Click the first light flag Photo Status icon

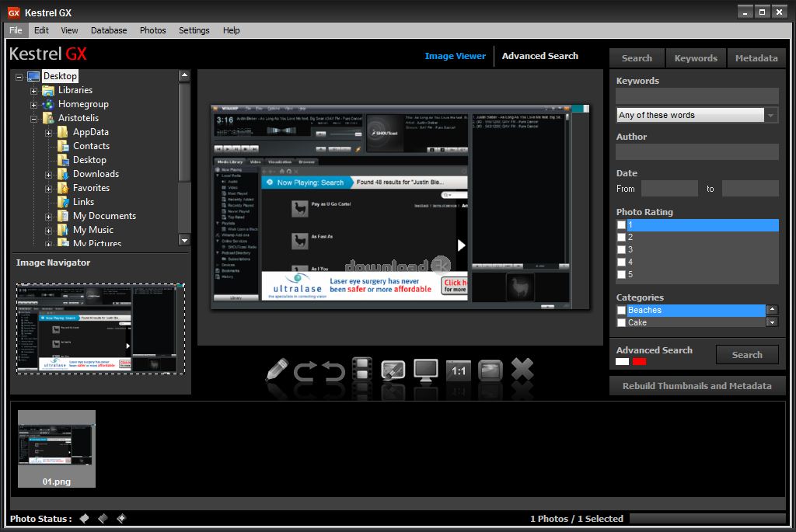pos(84,518)
